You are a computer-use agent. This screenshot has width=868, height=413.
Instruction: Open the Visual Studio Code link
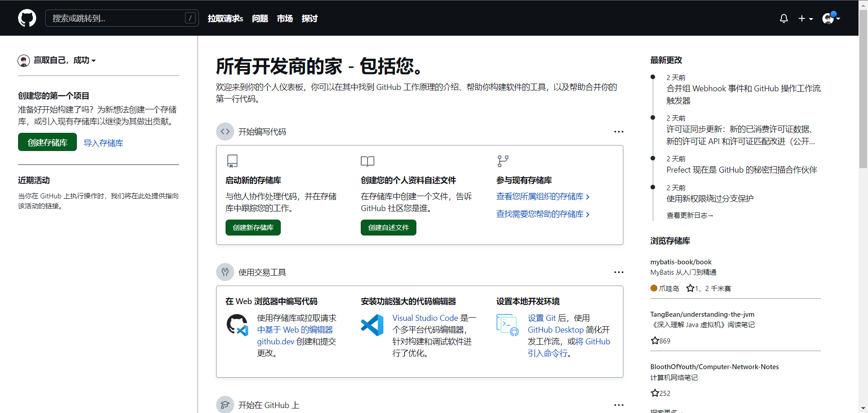(425, 318)
